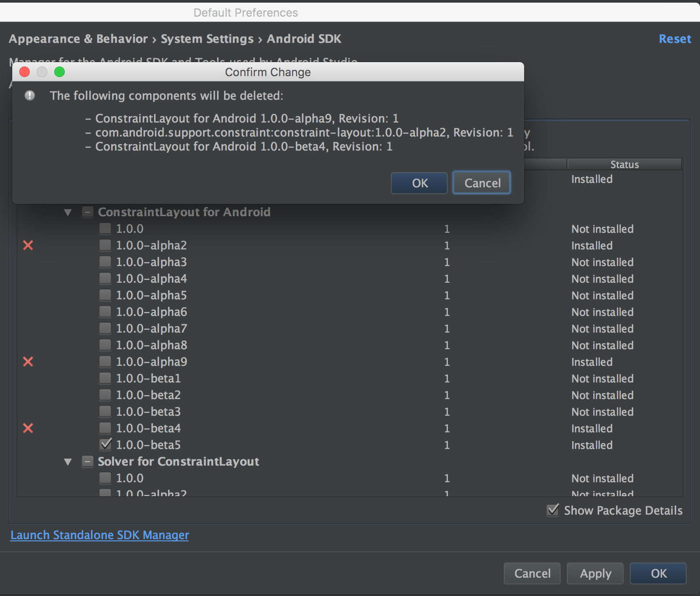Check the 1.0.0-beta2 package checkbox
This screenshot has width=700, height=596.
[105, 395]
